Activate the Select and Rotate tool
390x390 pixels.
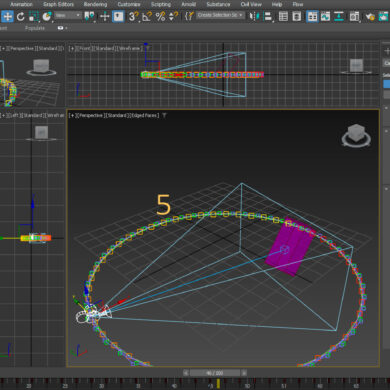tap(21, 16)
